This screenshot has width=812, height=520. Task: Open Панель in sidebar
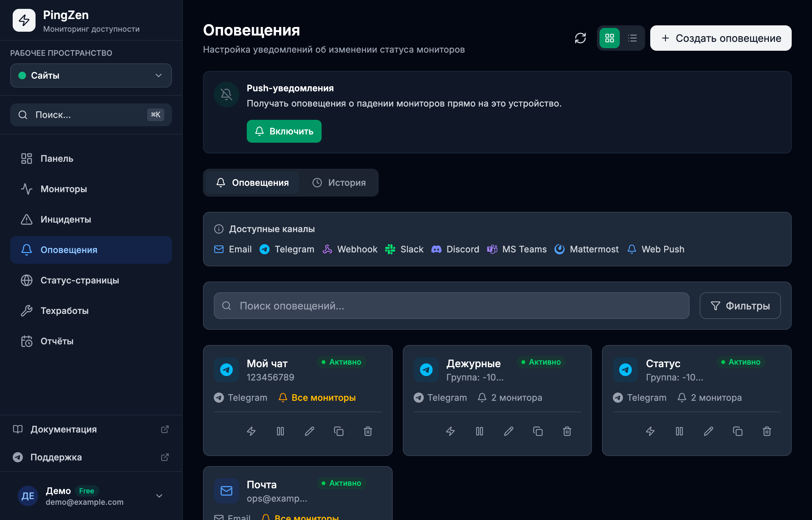(x=91, y=158)
